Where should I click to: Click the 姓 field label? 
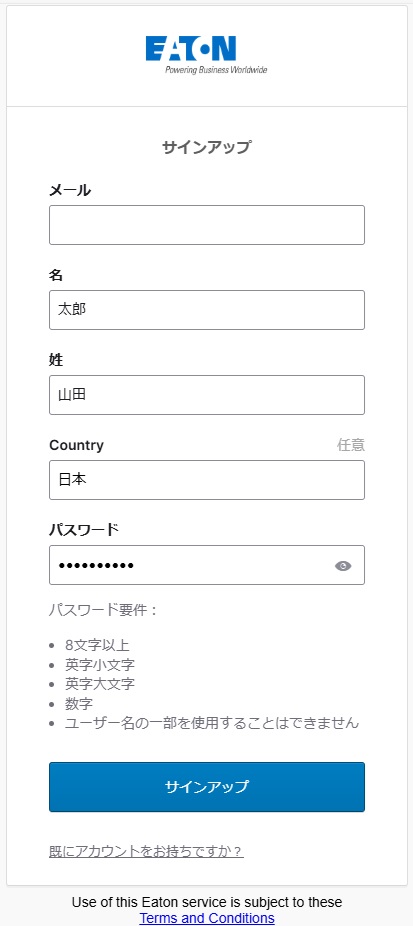(x=56, y=360)
